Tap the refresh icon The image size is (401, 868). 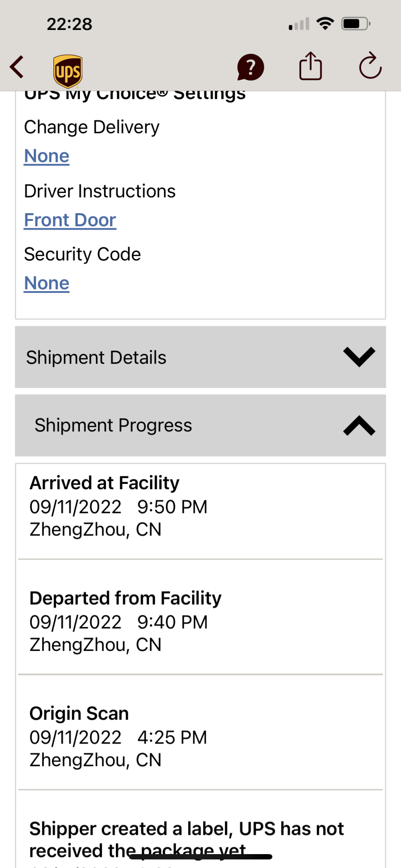click(x=370, y=66)
